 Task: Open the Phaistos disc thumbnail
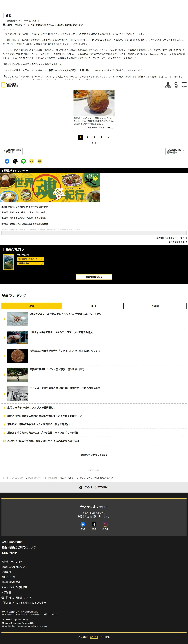pyautogui.click(x=18, y=356)
